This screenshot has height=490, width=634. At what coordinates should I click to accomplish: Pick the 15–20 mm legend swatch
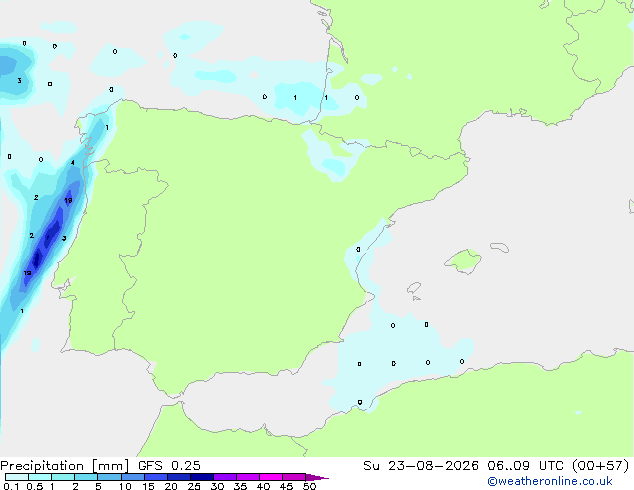pyautogui.click(x=155, y=477)
